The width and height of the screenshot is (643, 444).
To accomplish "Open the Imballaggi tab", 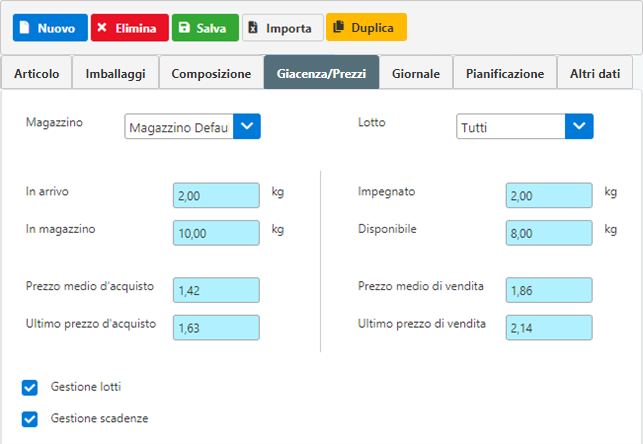I will [x=115, y=73].
